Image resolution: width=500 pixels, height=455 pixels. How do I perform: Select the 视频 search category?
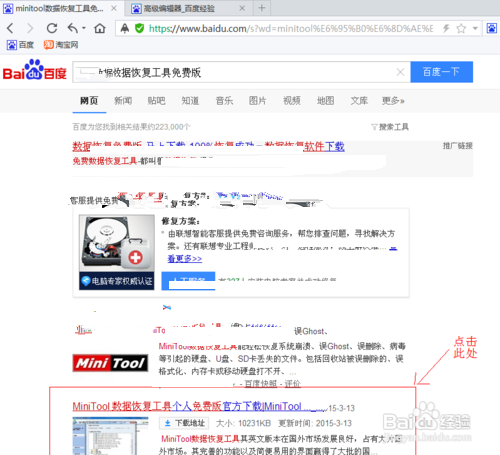pos(292,101)
